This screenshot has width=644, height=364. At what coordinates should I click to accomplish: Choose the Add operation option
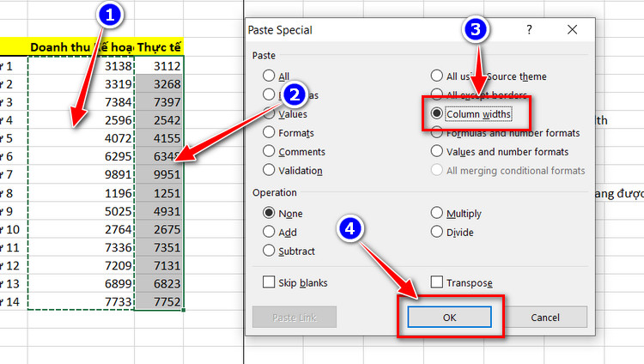point(269,232)
